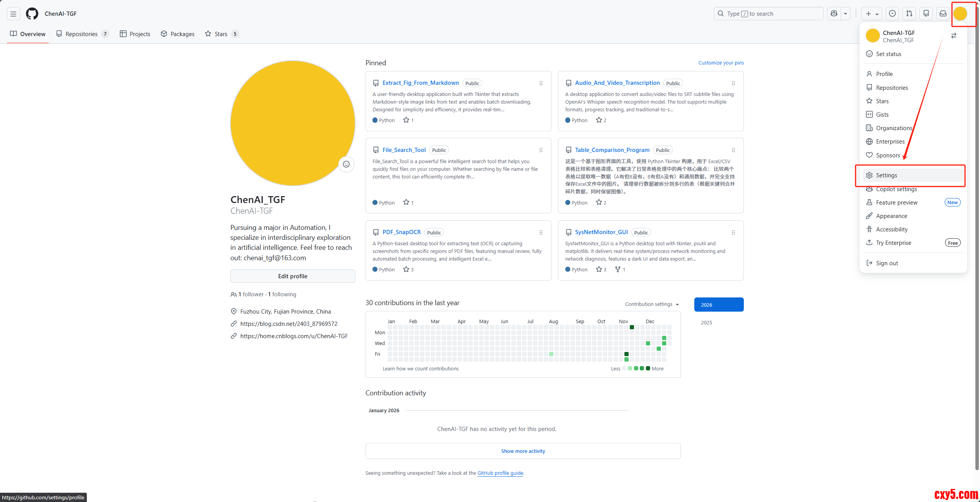Click the GitHub Octocat logo
The image size is (980, 502).
point(32,14)
